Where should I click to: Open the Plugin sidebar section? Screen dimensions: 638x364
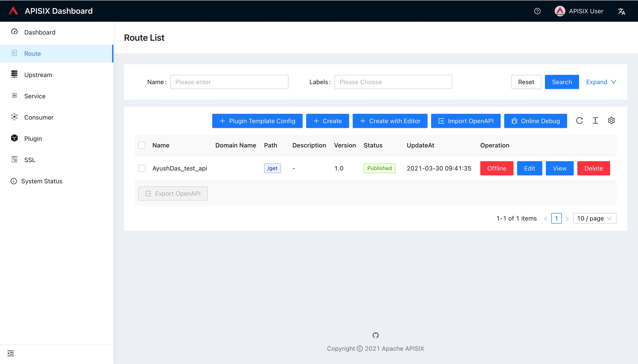pos(33,138)
